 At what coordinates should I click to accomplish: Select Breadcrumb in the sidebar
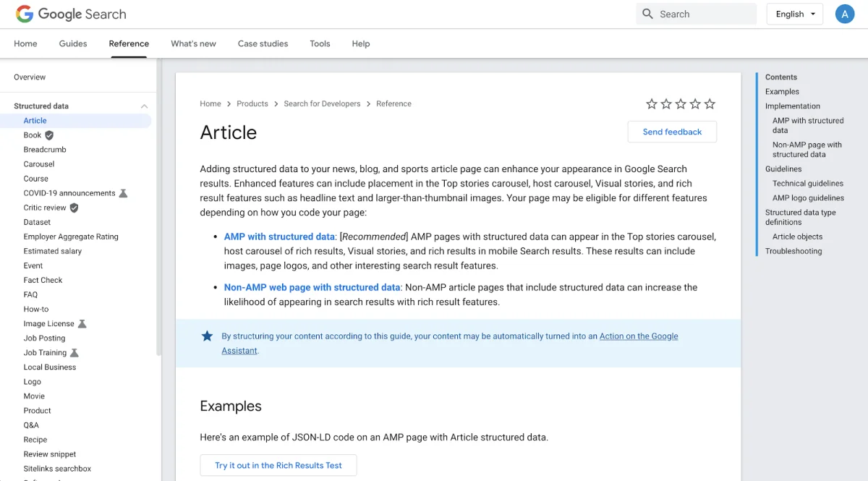(45, 150)
